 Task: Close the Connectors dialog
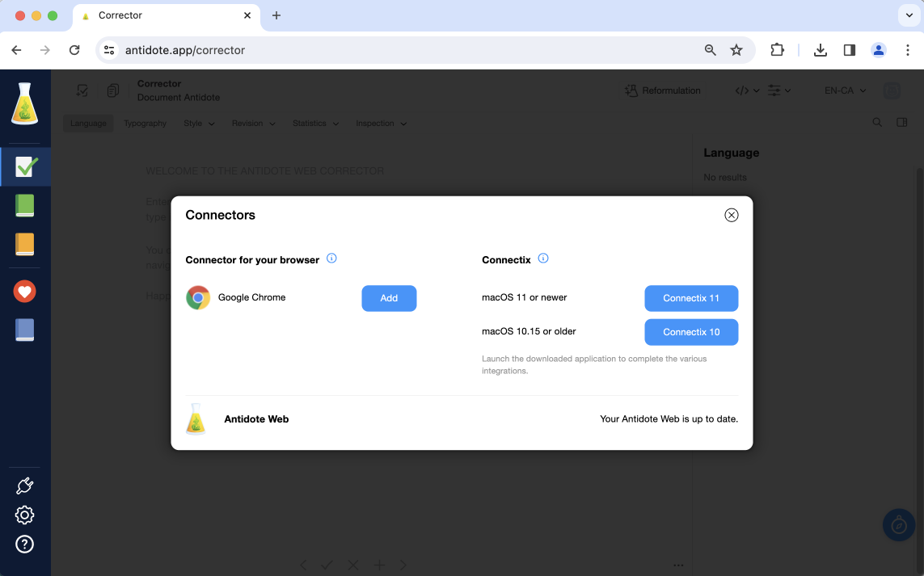(732, 215)
